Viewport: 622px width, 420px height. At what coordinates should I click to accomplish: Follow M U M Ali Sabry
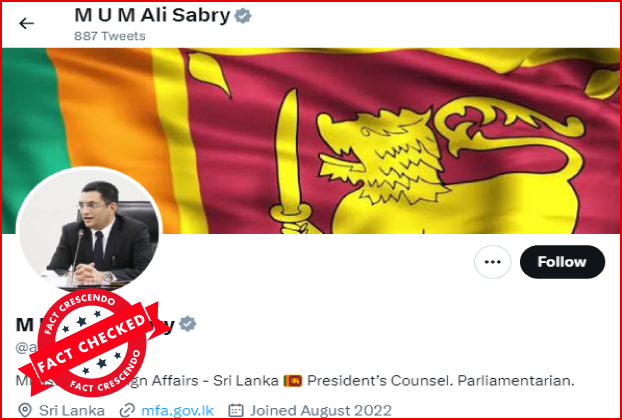[x=562, y=262]
